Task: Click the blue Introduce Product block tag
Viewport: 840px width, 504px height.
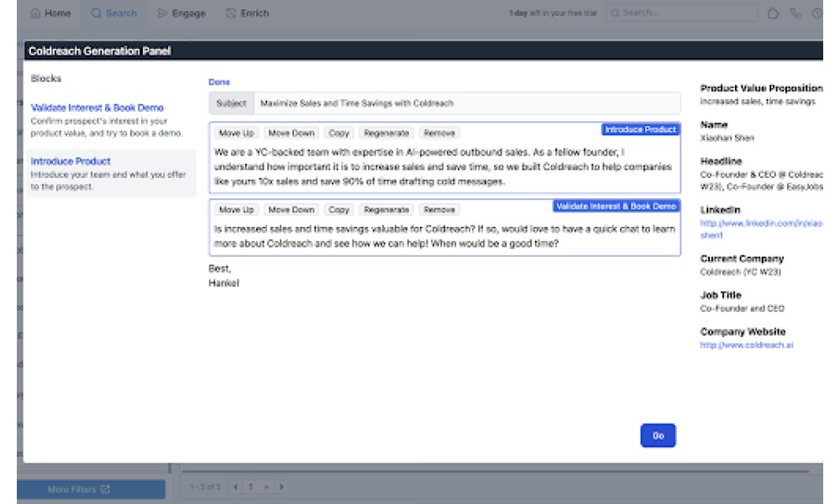Action: click(x=641, y=129)
